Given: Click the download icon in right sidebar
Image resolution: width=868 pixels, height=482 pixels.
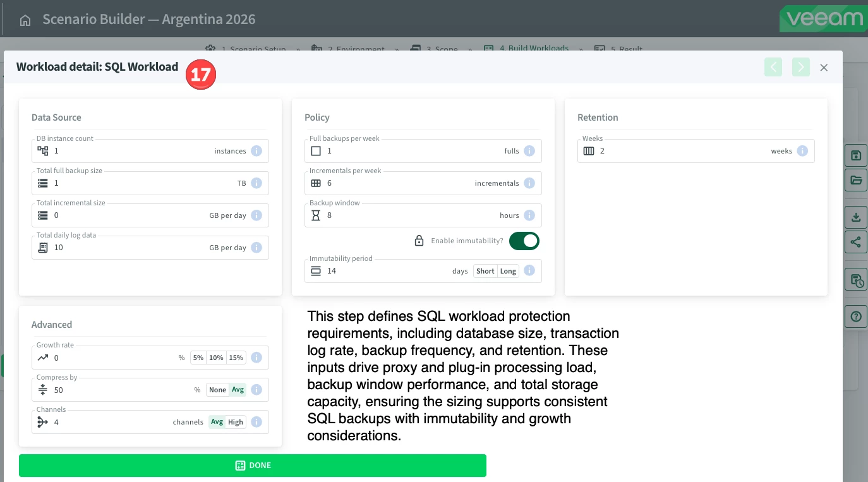Looking at the screenshot, I should coord(856,217).
